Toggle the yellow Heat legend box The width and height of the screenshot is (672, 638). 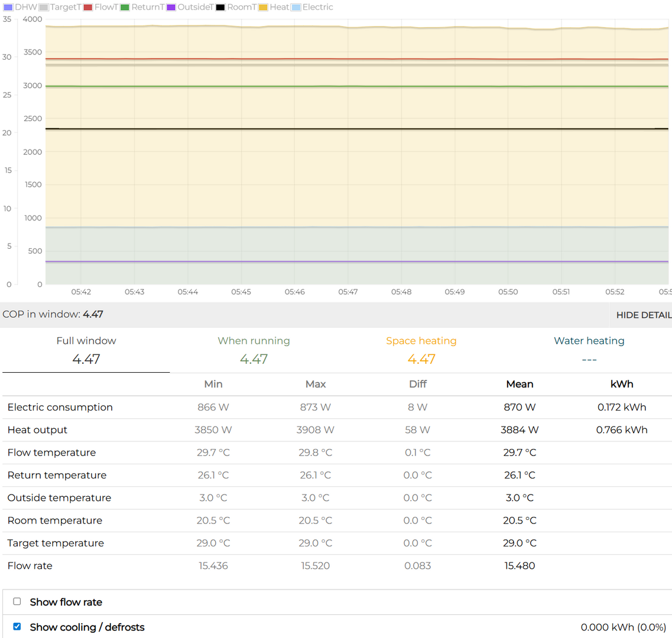(263, 8)
